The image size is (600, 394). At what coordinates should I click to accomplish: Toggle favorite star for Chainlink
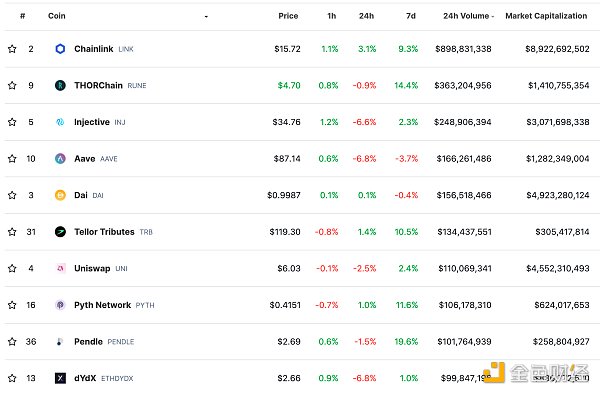12,49
